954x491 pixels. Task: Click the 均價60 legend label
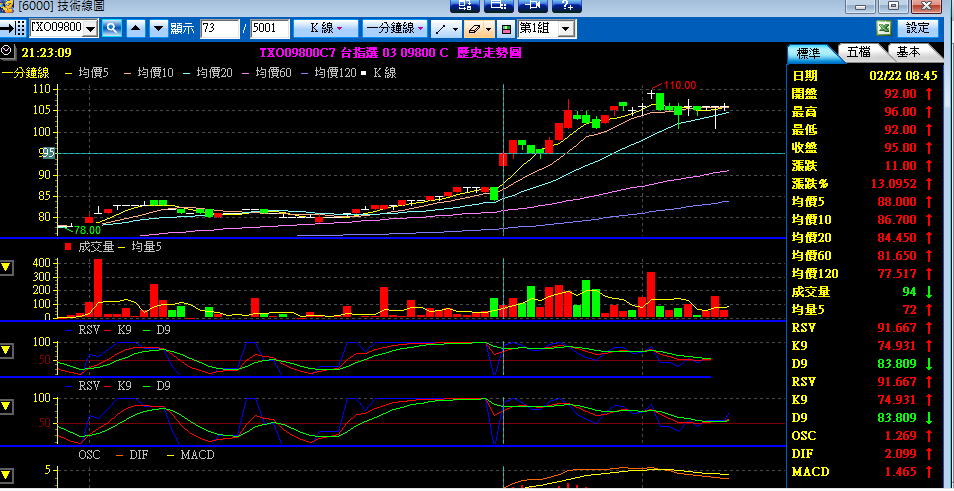click(274, 73)
